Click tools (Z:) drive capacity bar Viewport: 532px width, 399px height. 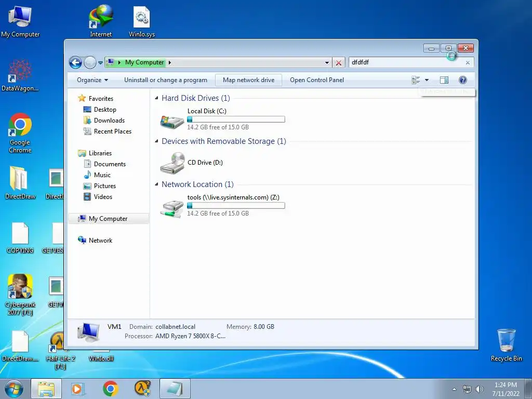[x=236, y=205]
